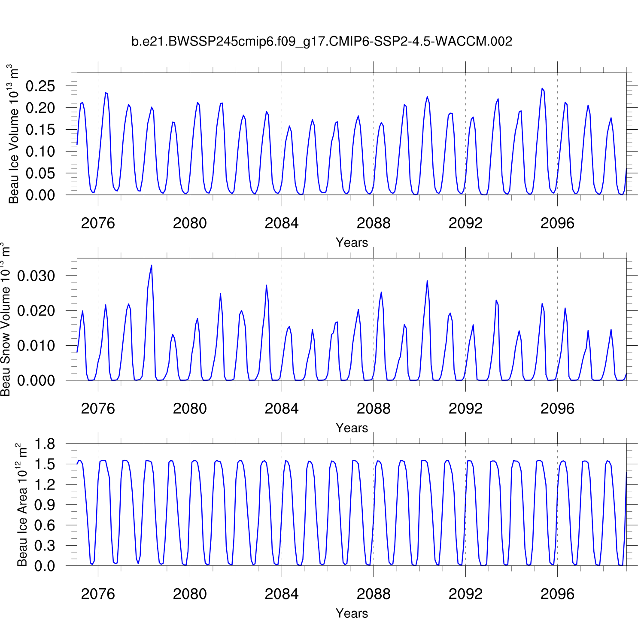Click the plot title at the top

322,42
